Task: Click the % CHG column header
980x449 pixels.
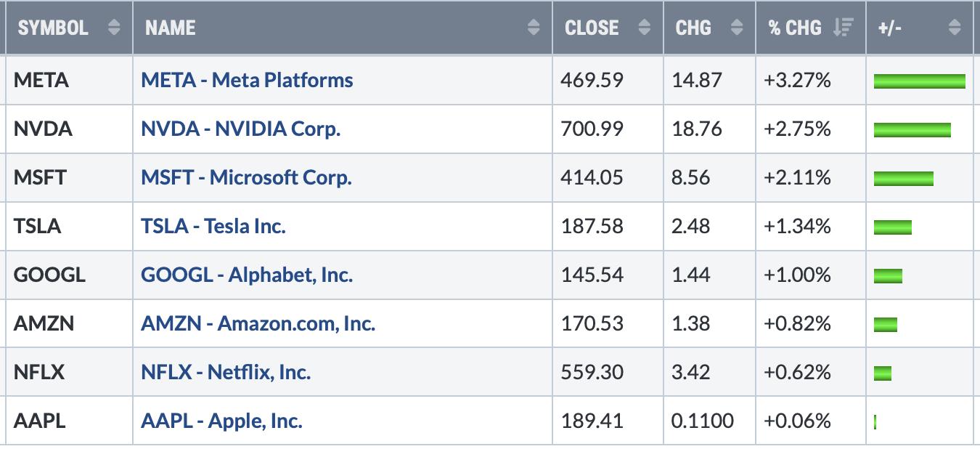Action: click(811, 28)
